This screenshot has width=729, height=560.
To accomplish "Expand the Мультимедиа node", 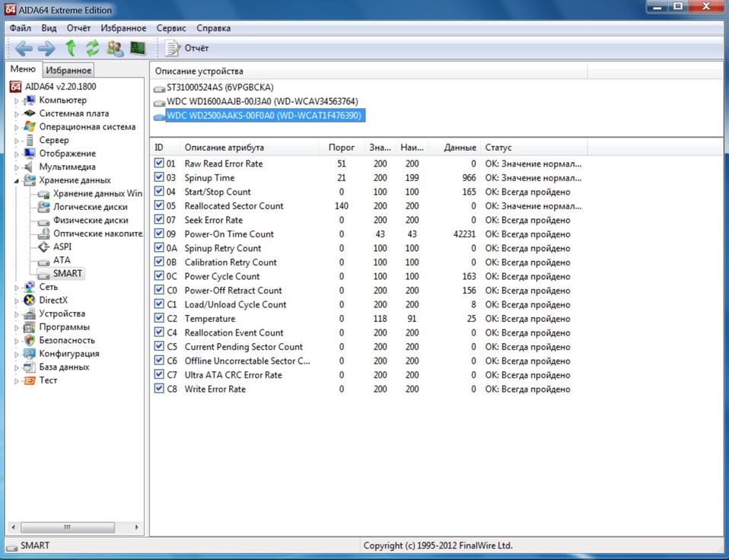I will click(16, 167).
